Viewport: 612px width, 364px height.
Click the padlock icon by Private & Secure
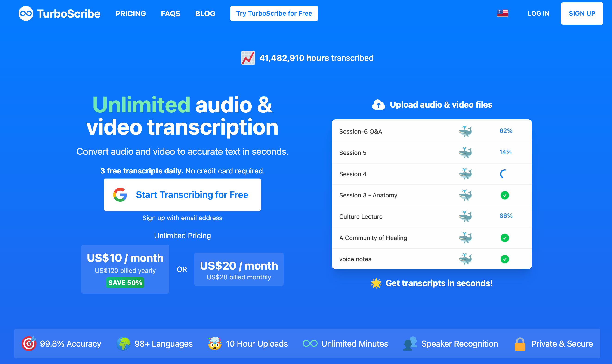coord(520,344)
